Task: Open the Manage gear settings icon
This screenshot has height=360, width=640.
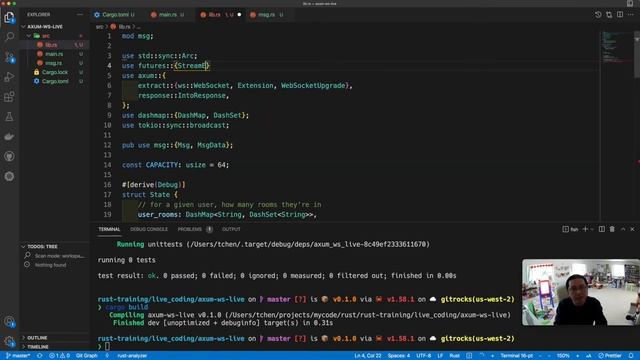Action: click(9, 342)
